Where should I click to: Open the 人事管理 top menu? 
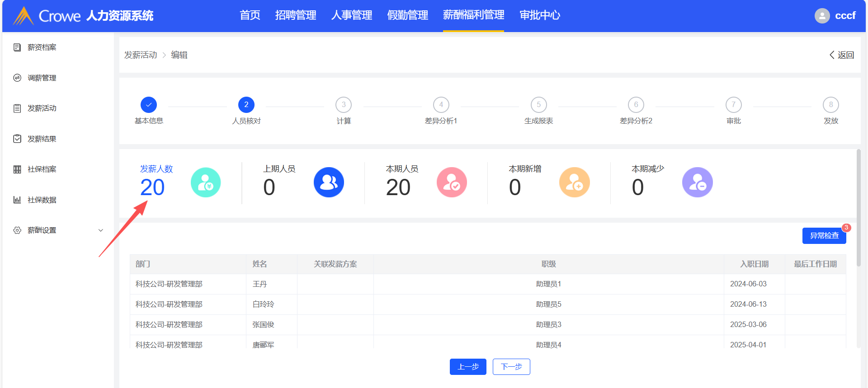(352, 15)
